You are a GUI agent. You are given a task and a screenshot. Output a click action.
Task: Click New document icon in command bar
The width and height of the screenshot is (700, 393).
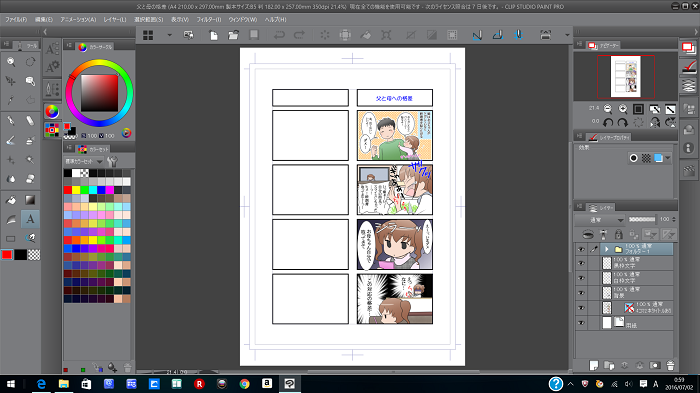point(213,35)
